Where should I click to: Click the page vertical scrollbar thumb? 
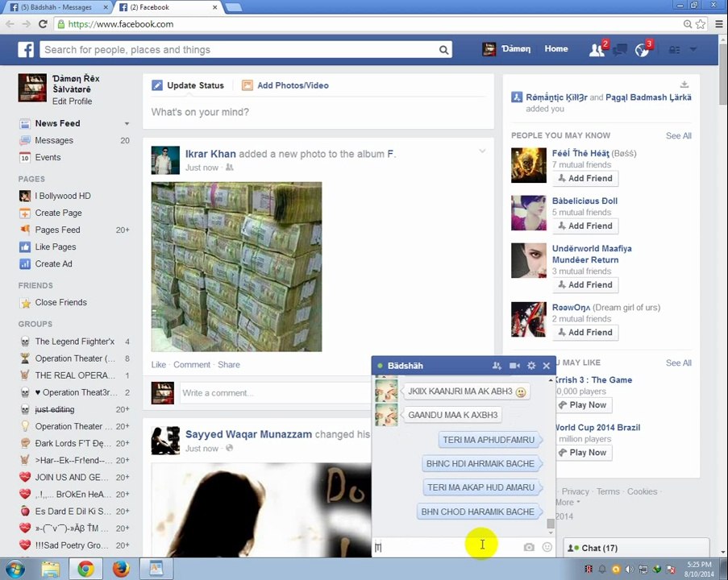click(x=723, y=75)
